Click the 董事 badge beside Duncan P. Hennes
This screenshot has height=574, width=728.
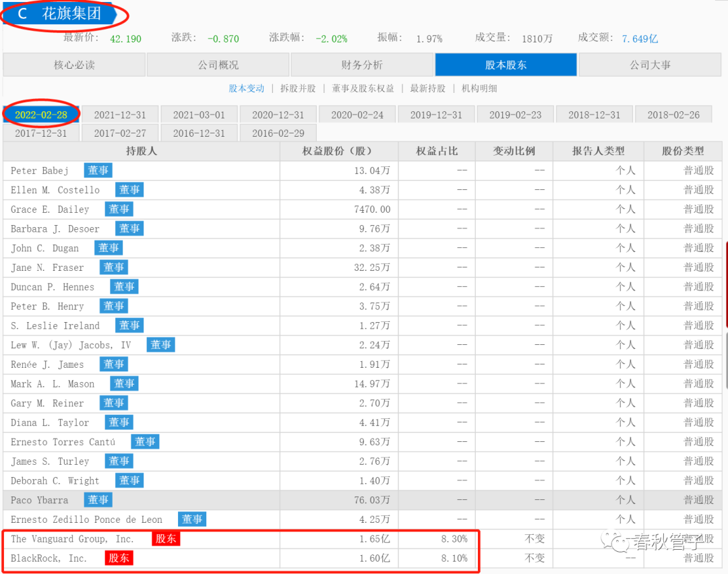[124, 287]
